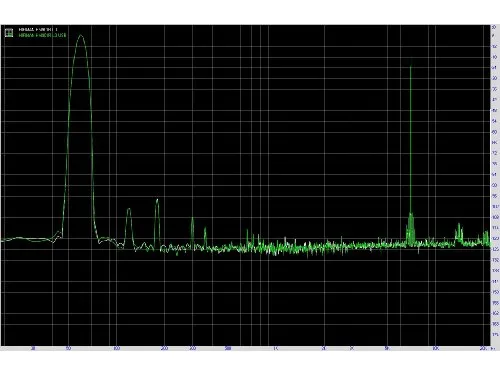Click the '1k' frequency axis label
The width and height of the screenshot is (500, 375).
coord(276,349)
